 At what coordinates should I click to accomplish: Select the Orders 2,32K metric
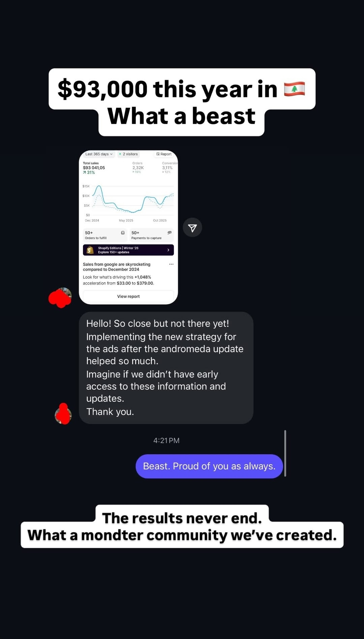pyautogui.click(x=138, y=168)
